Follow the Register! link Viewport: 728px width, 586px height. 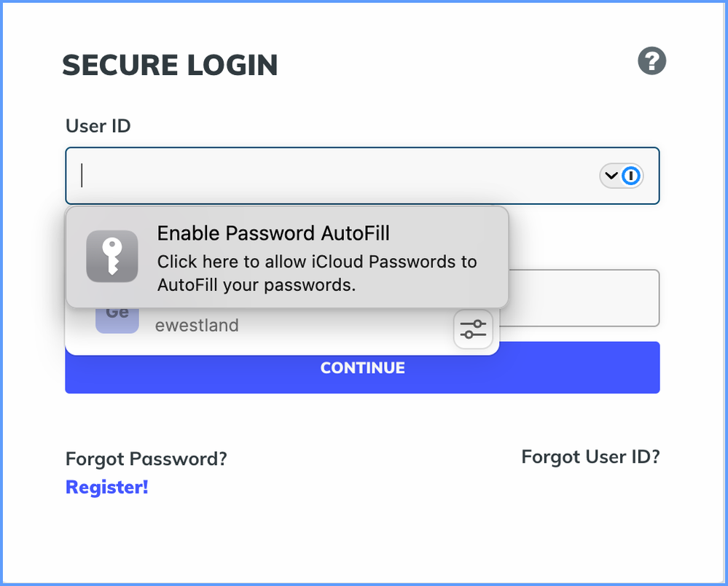[x=107, y=487]
